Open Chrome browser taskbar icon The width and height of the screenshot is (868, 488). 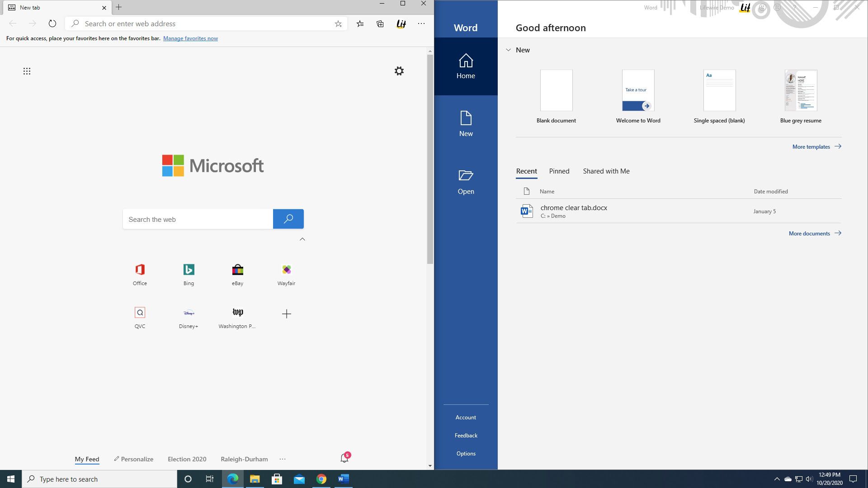[x=321, y=479]
